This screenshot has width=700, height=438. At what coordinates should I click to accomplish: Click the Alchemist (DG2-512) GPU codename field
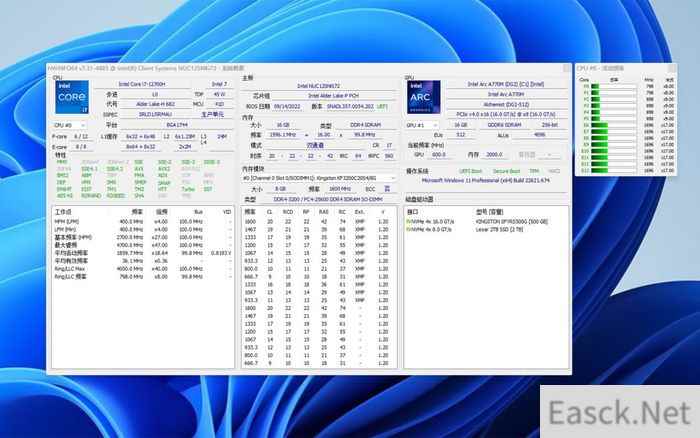[x=506, y=104]
